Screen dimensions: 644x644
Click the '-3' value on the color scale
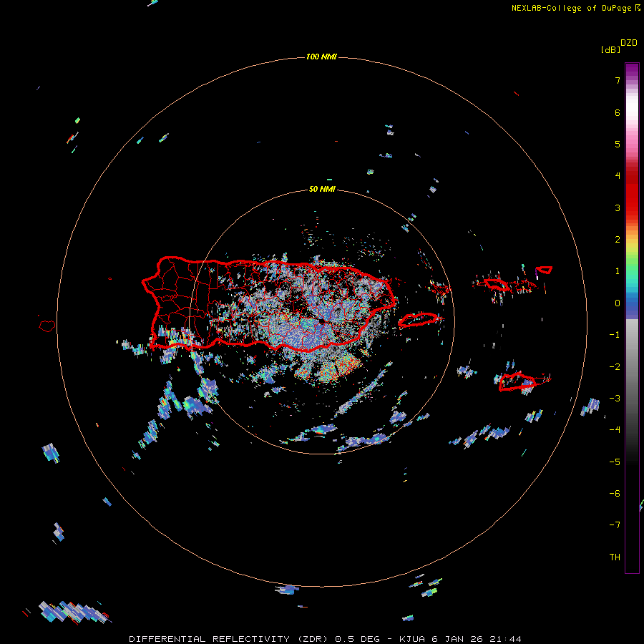[615, 399]
